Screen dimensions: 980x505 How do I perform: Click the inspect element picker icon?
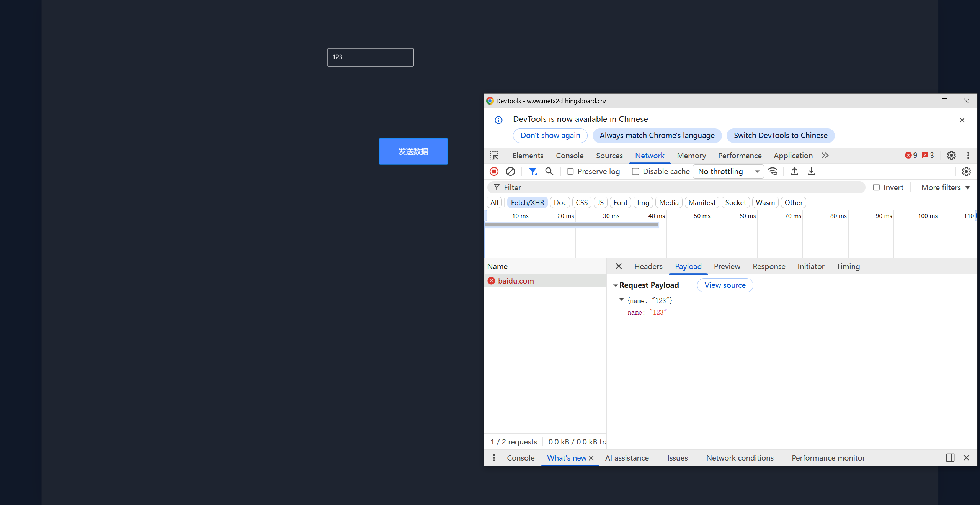pos(494,156)
